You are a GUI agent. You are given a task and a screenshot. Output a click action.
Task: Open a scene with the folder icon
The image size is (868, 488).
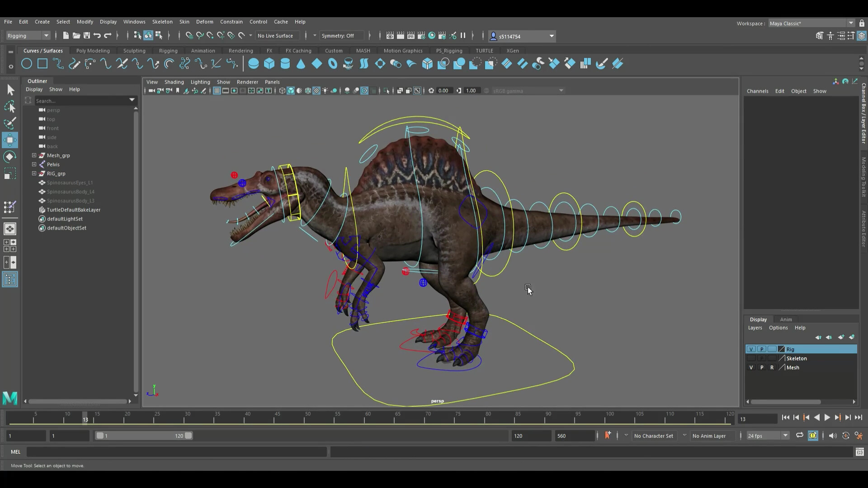coord(76,36)
